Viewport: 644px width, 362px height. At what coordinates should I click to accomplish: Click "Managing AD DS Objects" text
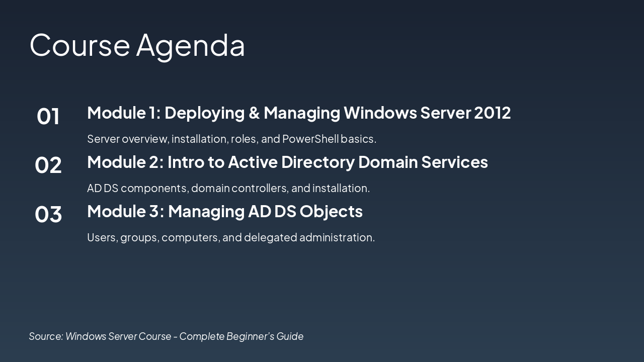click(266, 211)
